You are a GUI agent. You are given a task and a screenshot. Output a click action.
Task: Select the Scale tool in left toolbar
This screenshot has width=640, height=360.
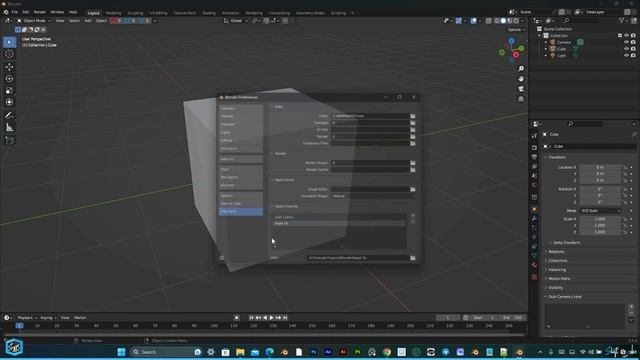pyautogui.click(x=9, y=90)
